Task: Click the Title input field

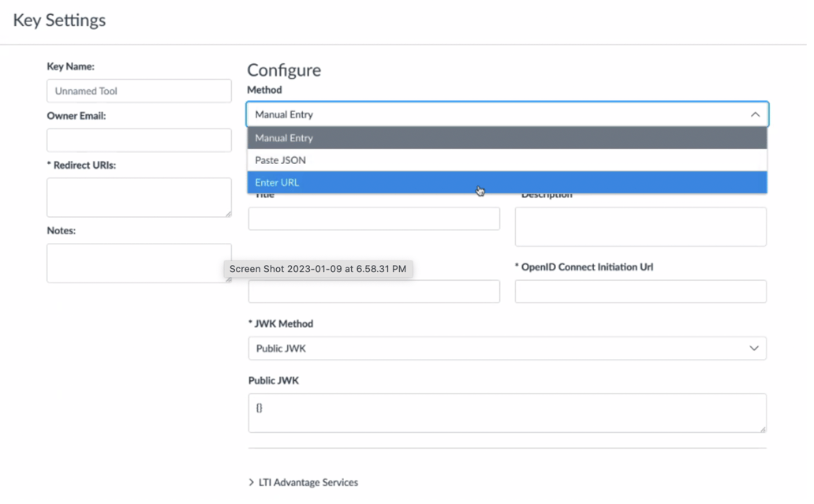Action: (x=374, y=218)
